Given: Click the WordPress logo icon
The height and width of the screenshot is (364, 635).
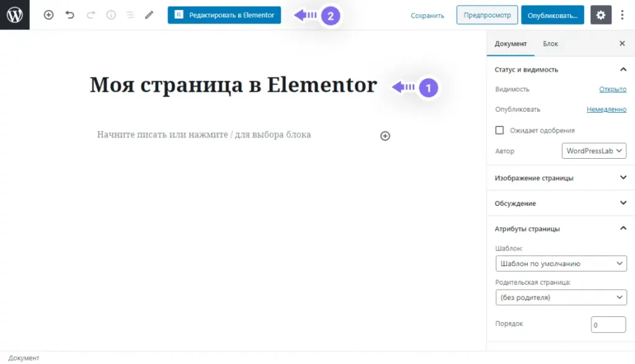Looking at the screenshot, I should [15, 15].
